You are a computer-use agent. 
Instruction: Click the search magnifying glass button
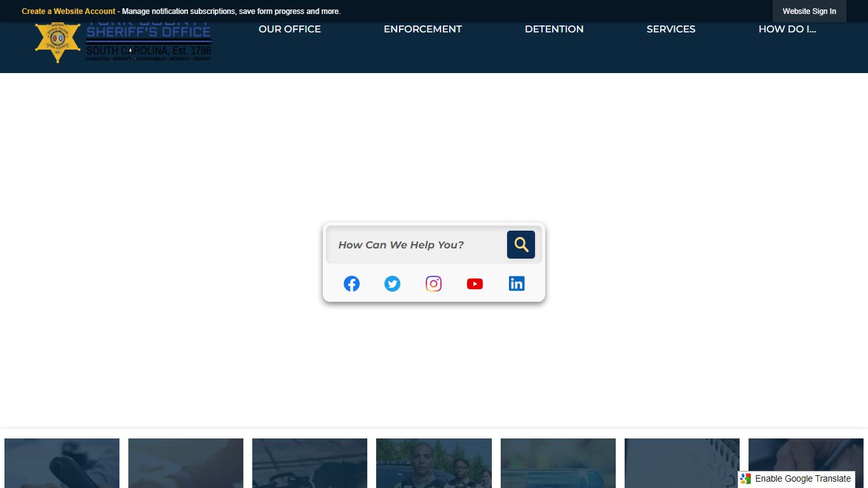pyautogui.click(x=520, y=245)
